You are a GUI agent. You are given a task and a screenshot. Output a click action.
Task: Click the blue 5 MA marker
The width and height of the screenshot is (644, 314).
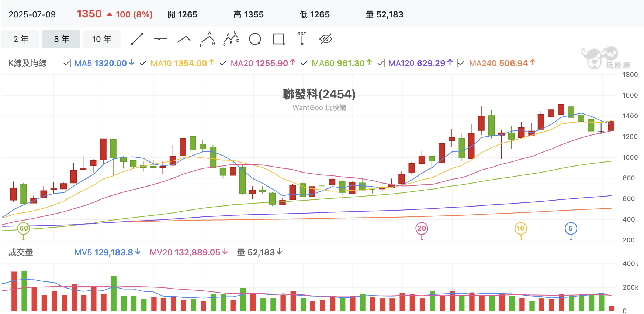pyautogui.click(x=571, y=228)
